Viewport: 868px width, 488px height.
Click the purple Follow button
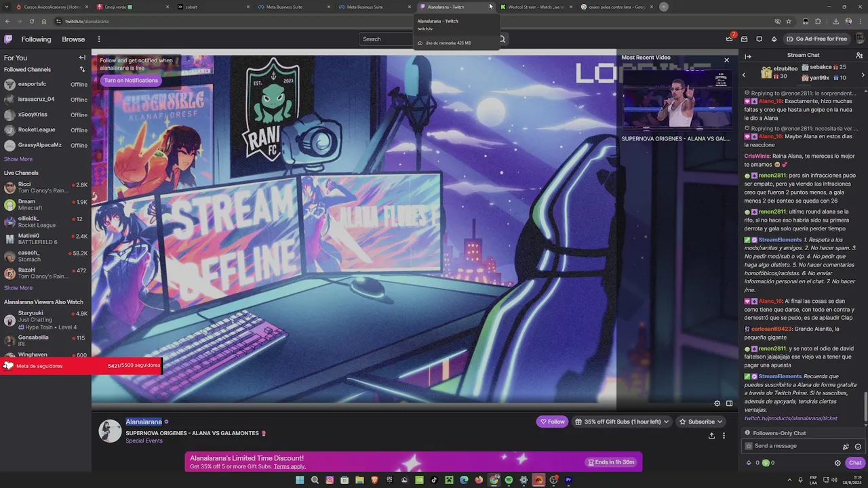(552, 422)
